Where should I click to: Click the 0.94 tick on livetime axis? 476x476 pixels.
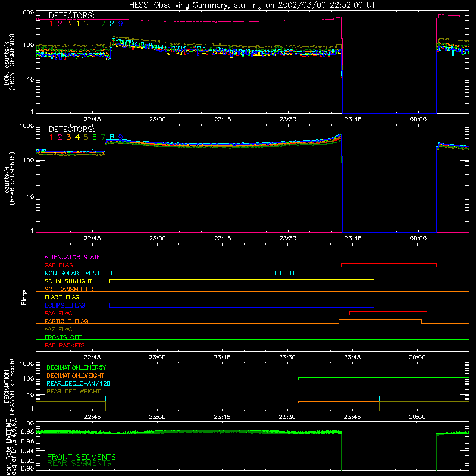[27, 451]
